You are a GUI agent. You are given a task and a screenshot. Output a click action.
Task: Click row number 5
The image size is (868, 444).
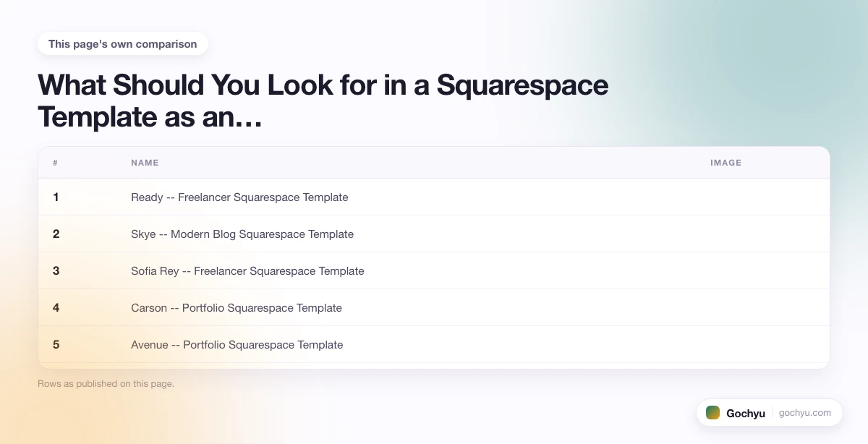click(x=56, y=345)
